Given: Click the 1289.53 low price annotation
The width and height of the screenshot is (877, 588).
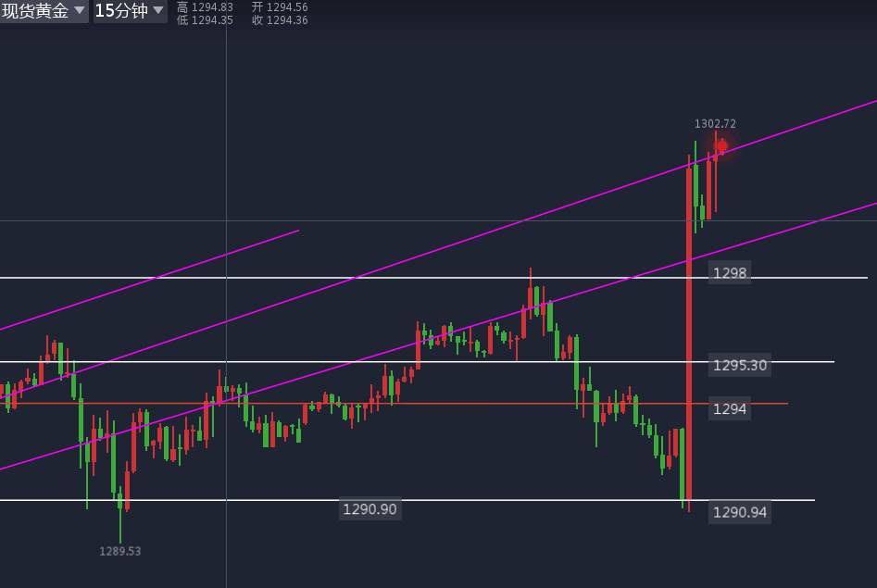Looking at the screenshot, I should pos(119,551).
